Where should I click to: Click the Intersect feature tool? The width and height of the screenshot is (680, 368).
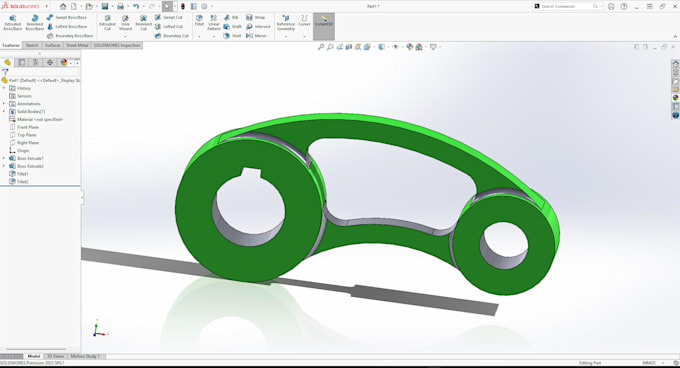click(258, 26)
